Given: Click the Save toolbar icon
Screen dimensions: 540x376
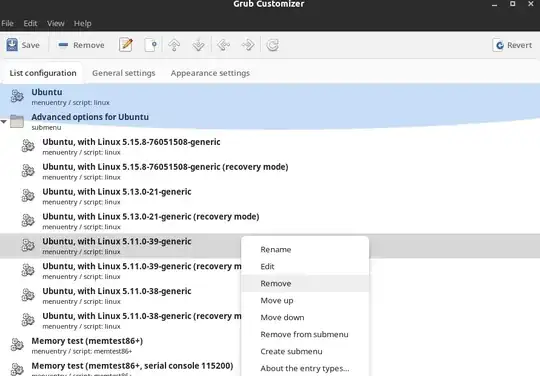Looking at the screenshot, I should tap(12, 45).
